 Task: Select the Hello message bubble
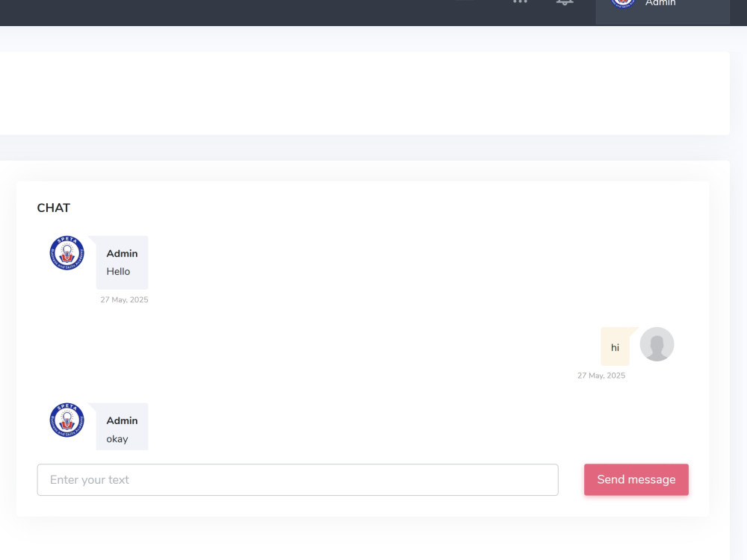[x=122, y=262]
